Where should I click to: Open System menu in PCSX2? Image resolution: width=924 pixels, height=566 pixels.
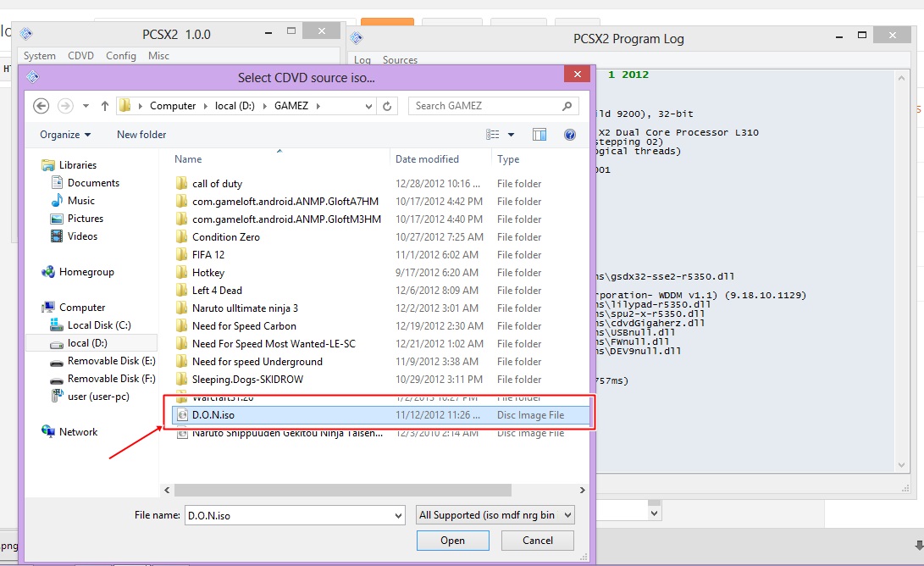pyautogui.click(x=40, y=55)
